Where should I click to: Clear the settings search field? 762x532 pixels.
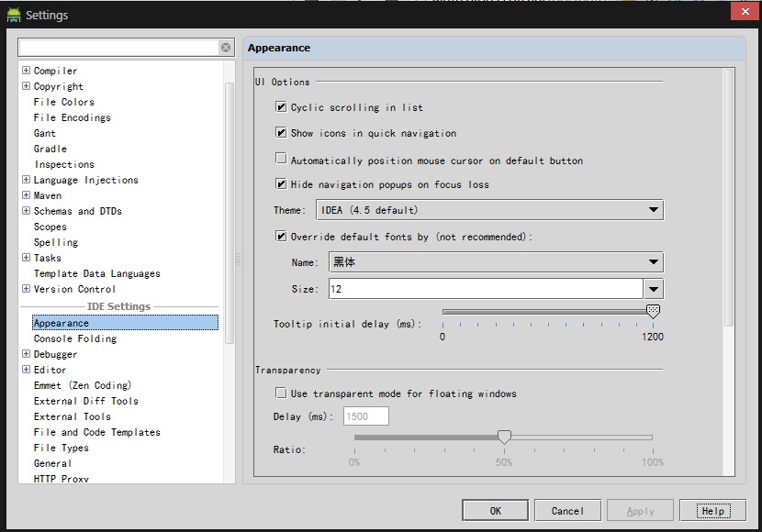(226, 48)
